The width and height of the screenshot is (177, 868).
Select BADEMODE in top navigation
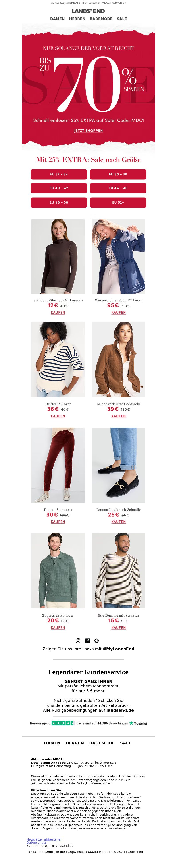coord(101,19)
